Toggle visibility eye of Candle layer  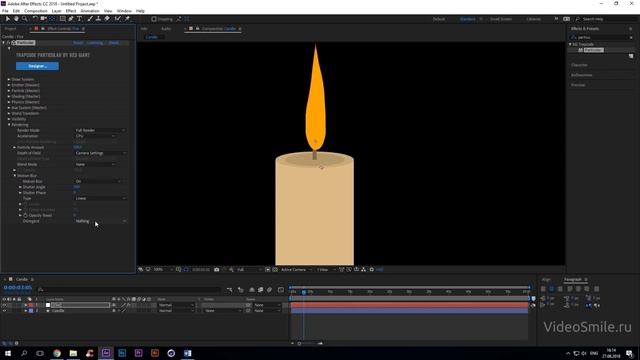[4, 311]
